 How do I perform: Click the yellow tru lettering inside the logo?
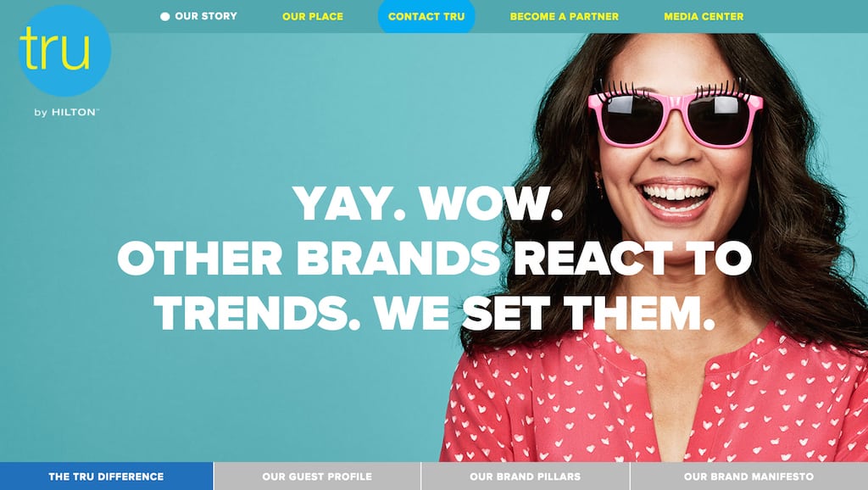pos(54,50)
